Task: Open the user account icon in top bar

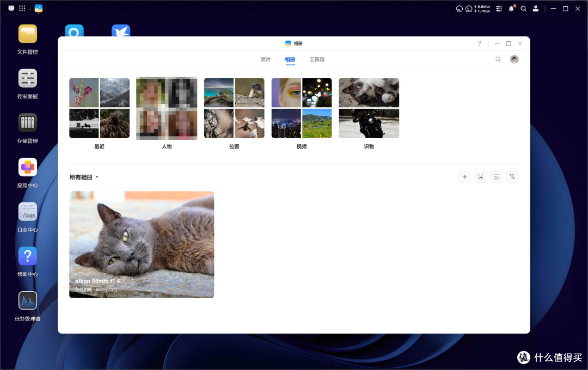Action: pyautogui.click(x=536, y=9)
